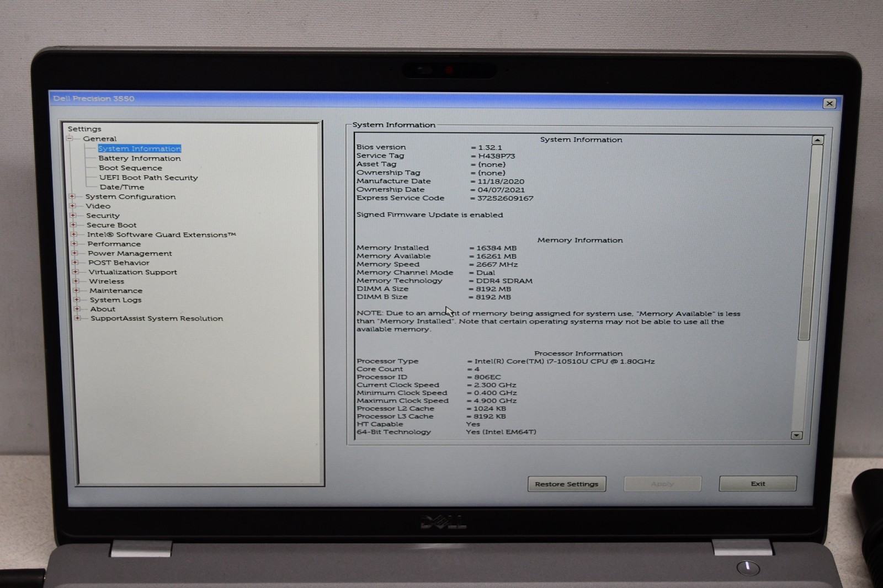Click the Exit button
883x588 pixels.
pos(758,483)
